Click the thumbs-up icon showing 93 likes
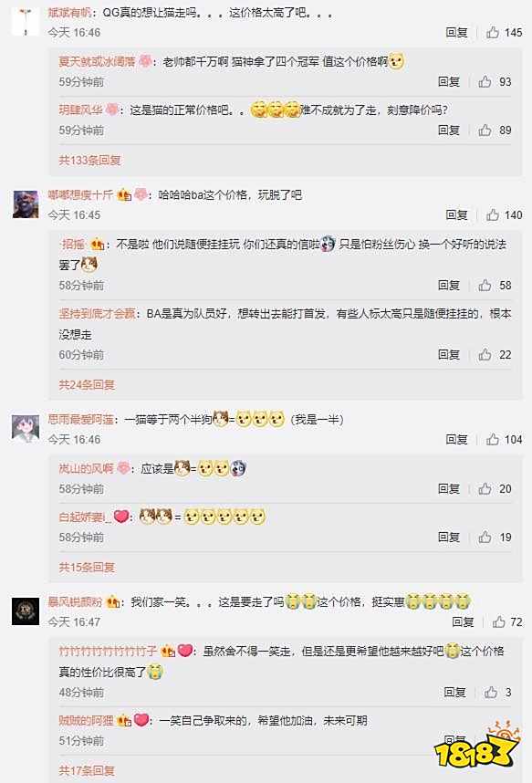 pos(485,81)
